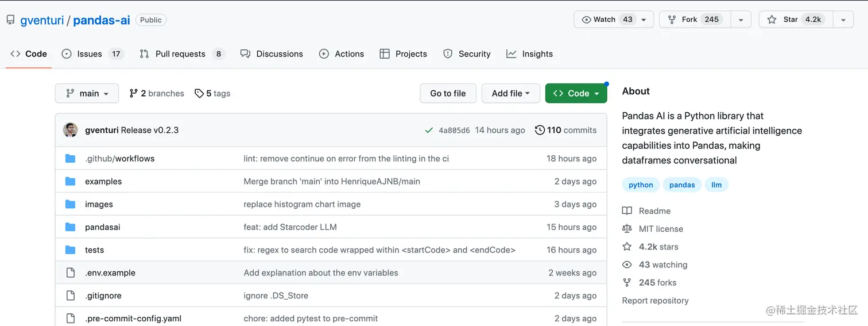Open the pandasai folder

(x=103, y=227)
